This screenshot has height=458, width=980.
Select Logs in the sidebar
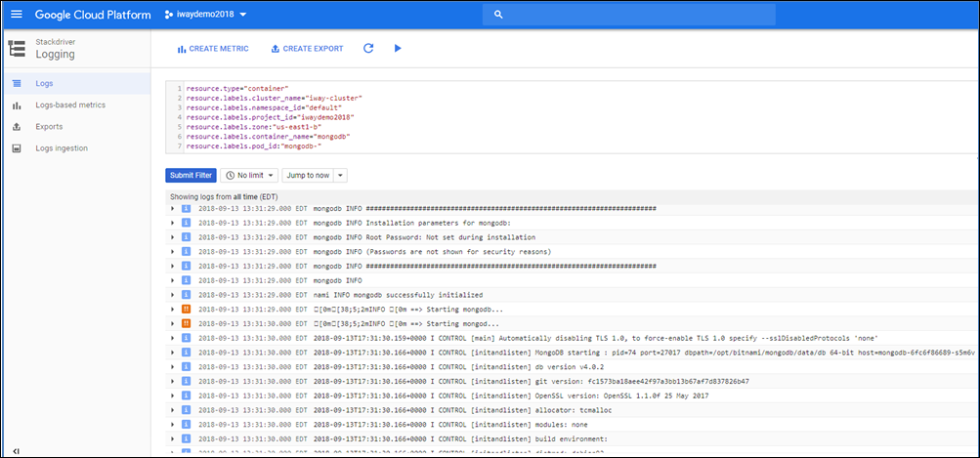[x=75, y=83]
